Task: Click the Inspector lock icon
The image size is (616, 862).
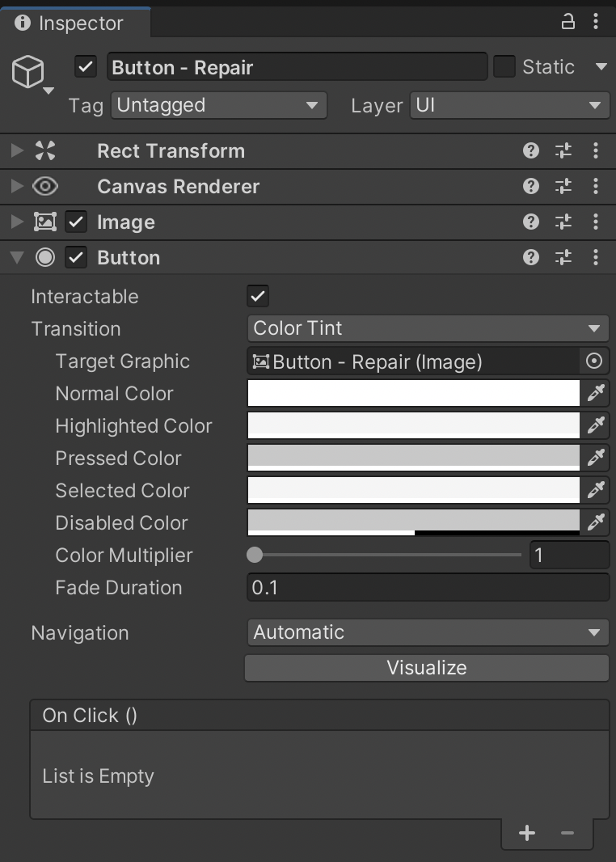Action: click(568, 22)
